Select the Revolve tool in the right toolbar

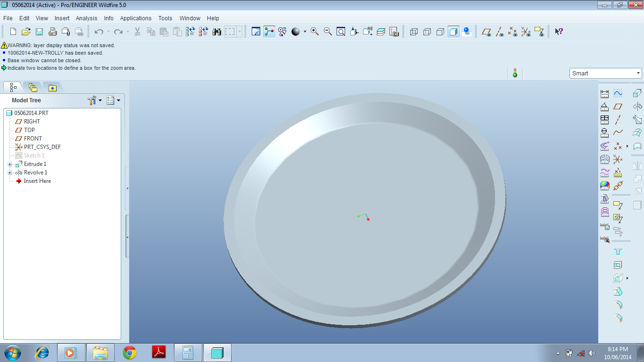tap(637, 107)
